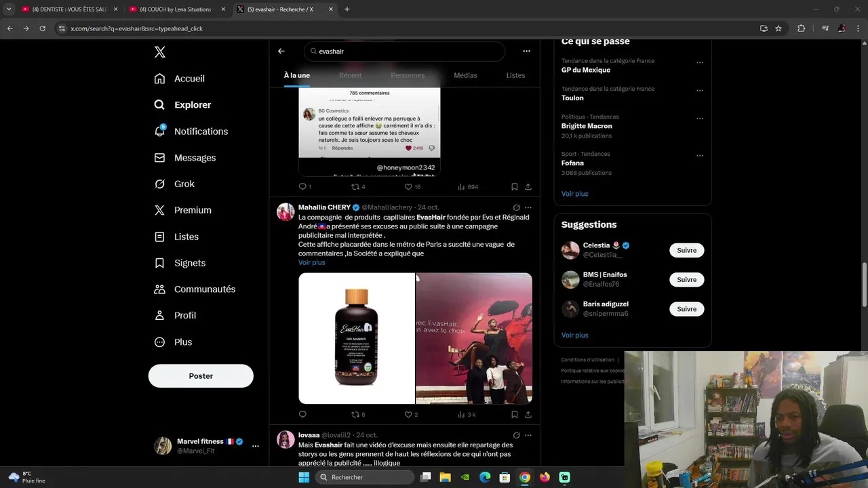Click Voir plus under trends
The width and height of the screenshot is (868, 488).
(574, 194)
